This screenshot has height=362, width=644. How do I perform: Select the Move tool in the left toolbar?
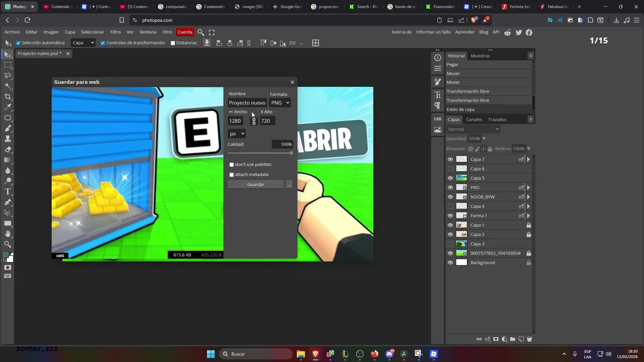pyautogui.click(x=8, y=54)
